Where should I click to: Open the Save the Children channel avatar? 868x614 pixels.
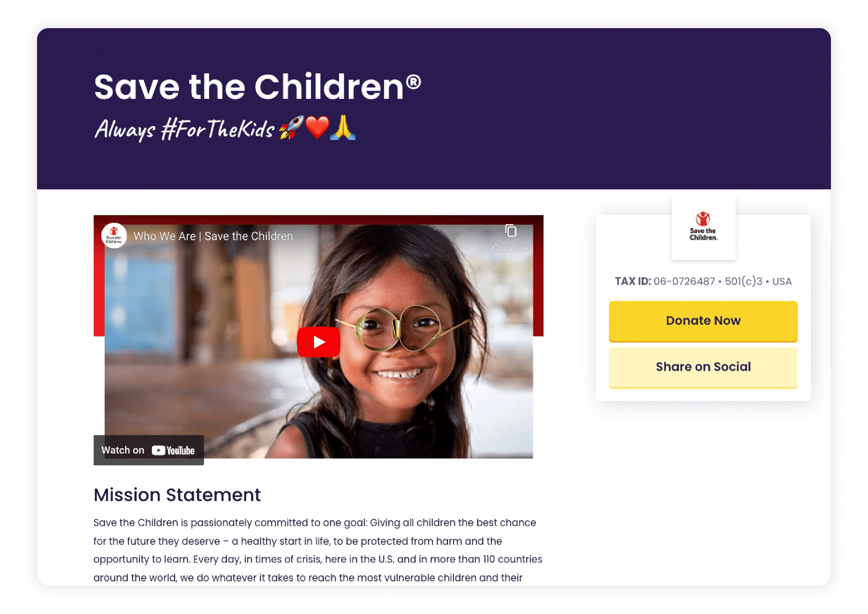coord(114,236)
